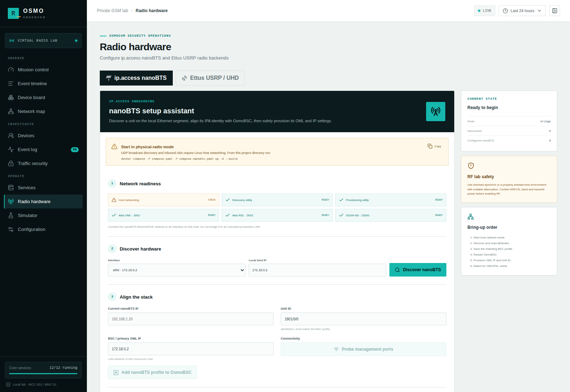Click Radio hardware antenna sidebar icon

(x=11, y=202)
